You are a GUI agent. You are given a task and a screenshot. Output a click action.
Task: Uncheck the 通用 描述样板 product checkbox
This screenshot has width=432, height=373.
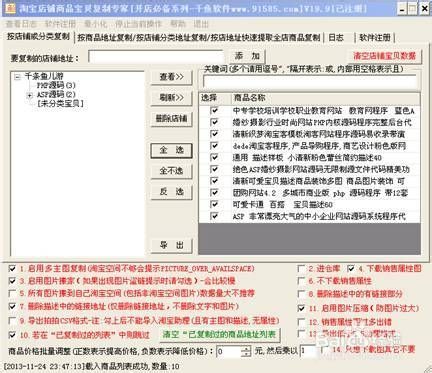pyautogui.click(x=214, y=157)
